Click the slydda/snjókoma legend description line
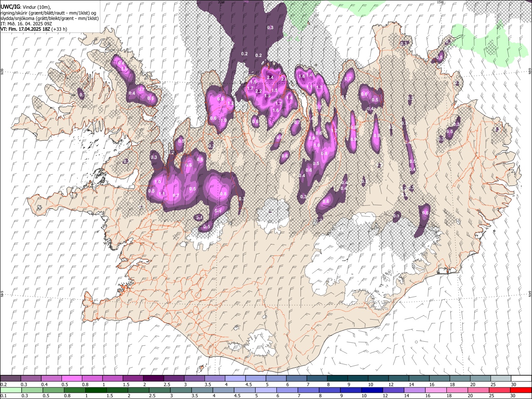The image size is (532, 399). (x=49, y=19)
